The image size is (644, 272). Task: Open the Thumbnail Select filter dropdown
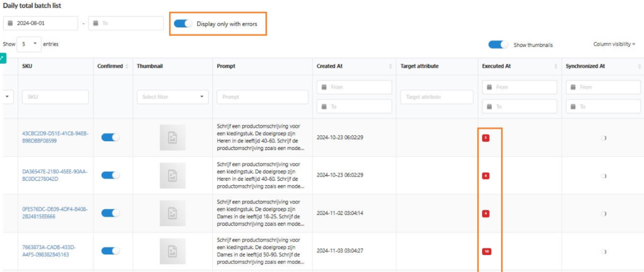(x=173, y=97)
